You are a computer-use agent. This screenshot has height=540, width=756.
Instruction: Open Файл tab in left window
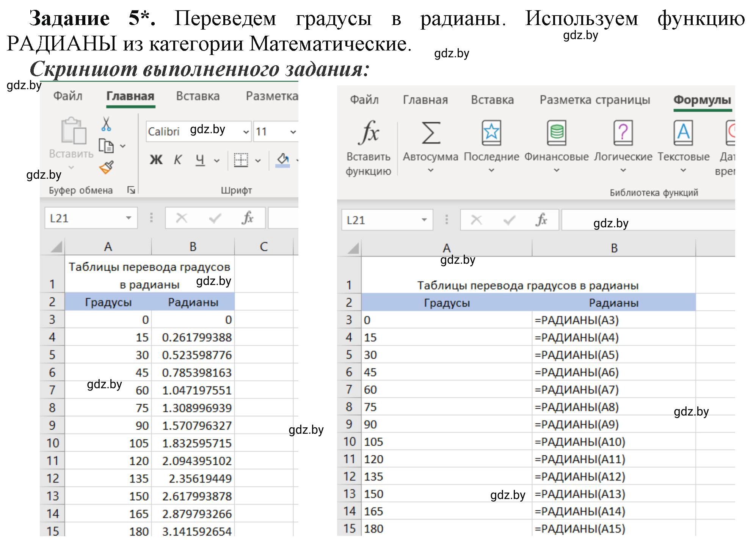[68, 96]
